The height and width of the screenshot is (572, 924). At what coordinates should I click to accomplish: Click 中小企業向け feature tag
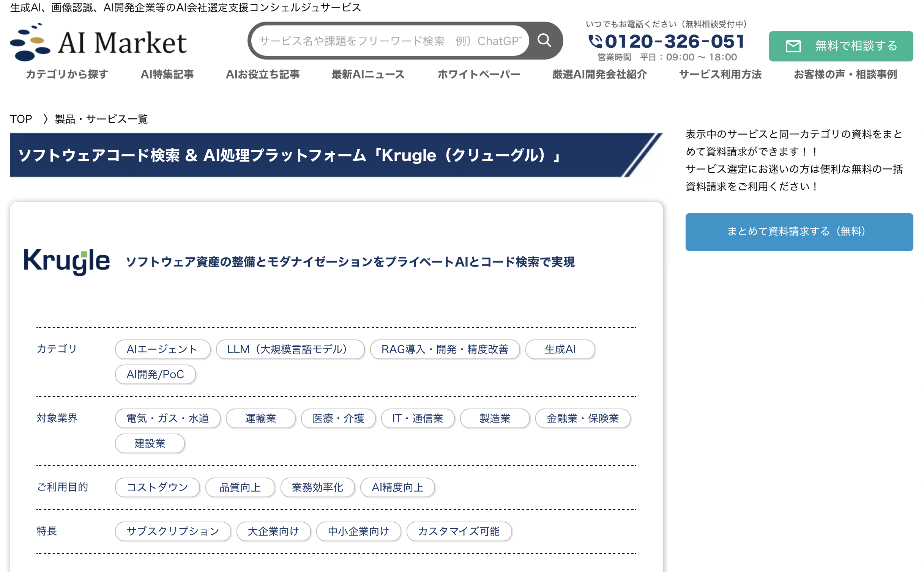click(358, 531)
